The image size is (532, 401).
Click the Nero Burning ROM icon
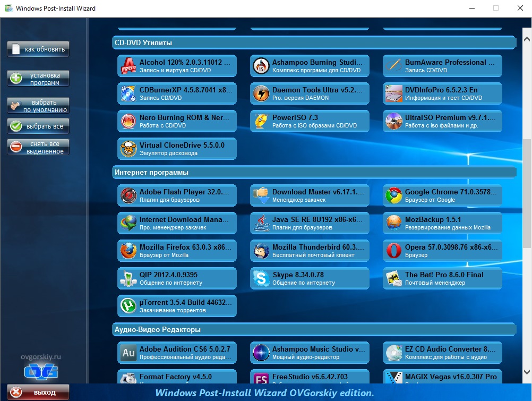(x=128, y=121)
